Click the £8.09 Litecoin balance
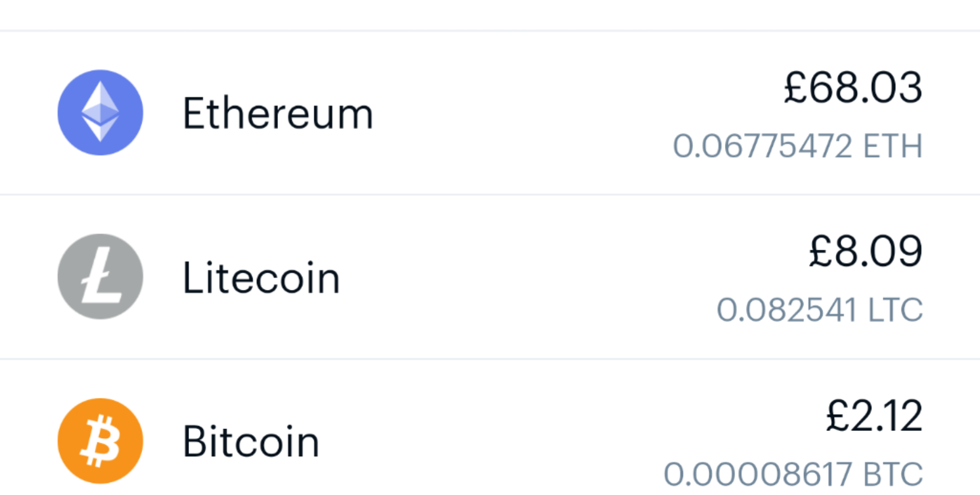980x495 pixels. [865, 252]
